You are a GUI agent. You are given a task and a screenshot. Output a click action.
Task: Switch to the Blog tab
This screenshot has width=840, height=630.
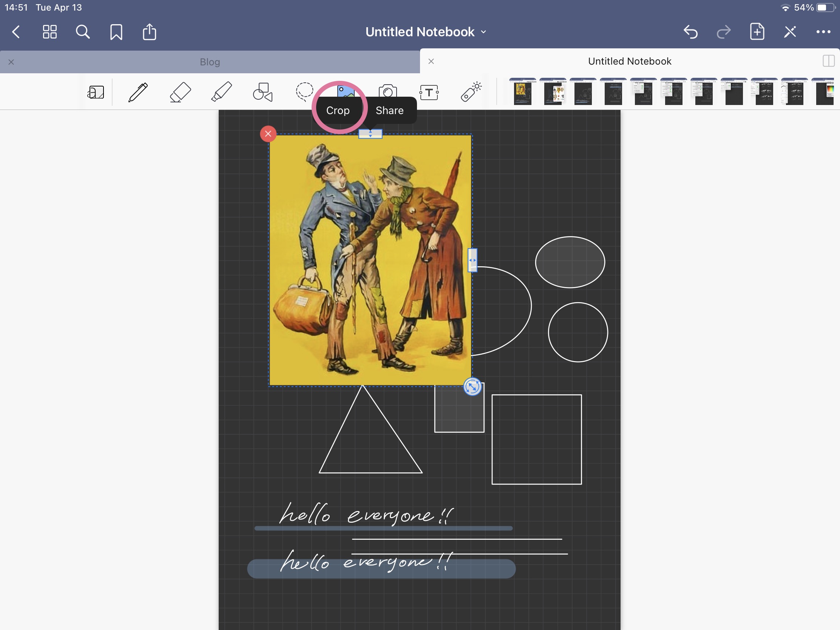tap(210, 62)
